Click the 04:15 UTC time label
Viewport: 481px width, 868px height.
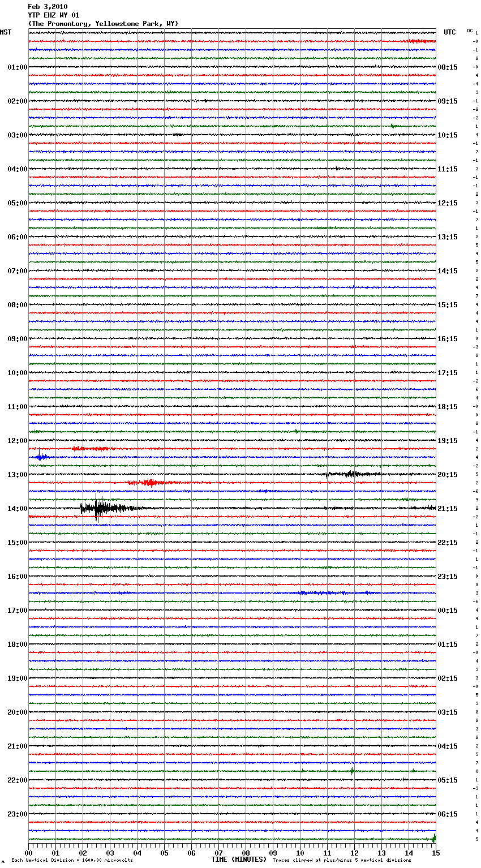click(448, 746)
